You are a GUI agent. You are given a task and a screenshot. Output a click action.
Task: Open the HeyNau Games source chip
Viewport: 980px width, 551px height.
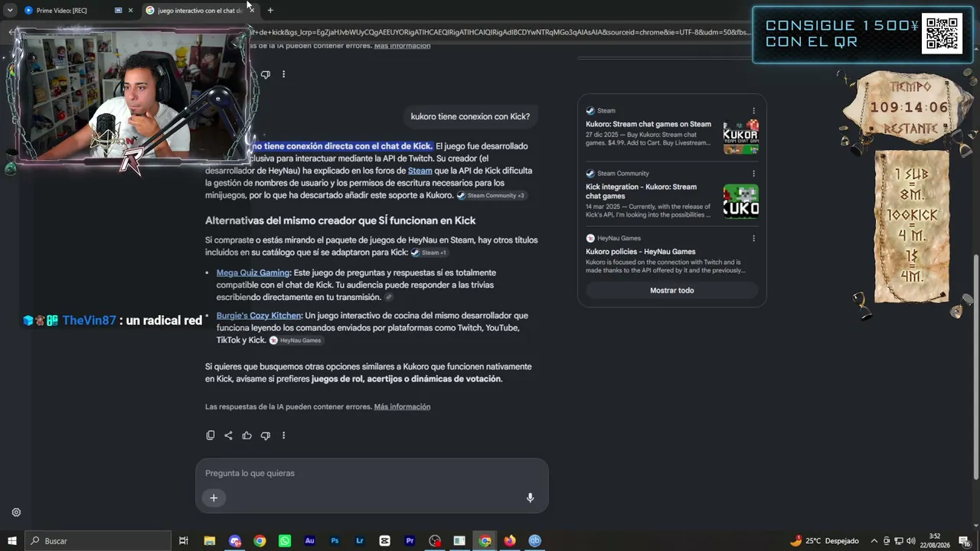296,341
